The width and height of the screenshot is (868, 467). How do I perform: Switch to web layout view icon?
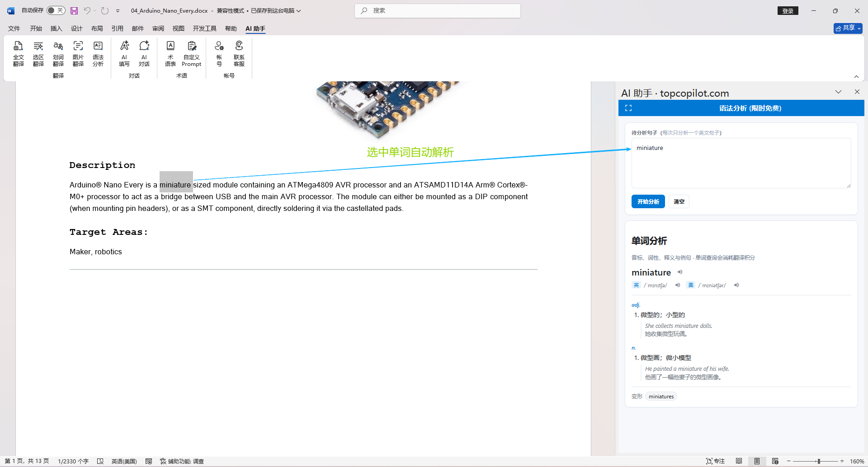pyautogui.click(x=775, y=461)
